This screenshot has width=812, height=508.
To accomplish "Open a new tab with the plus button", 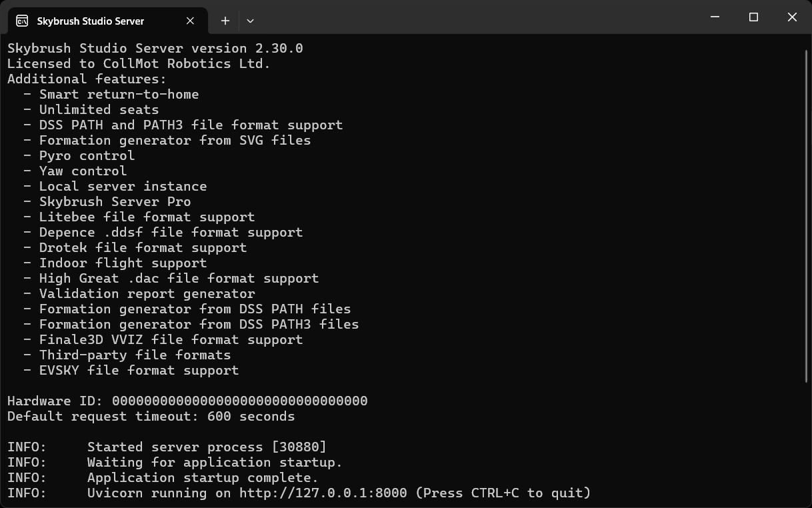I will click(x=225, y=21).
